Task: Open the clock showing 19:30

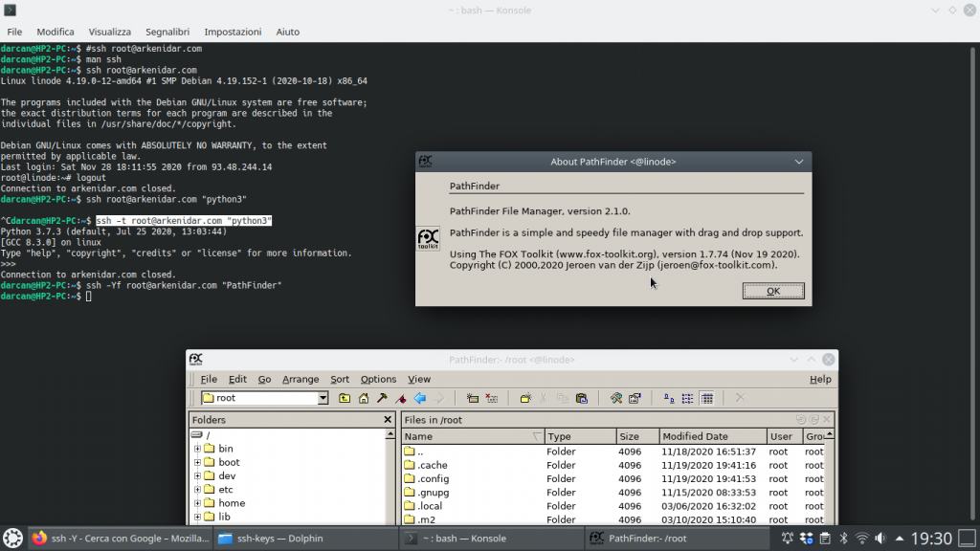Action: coord(931,538)
